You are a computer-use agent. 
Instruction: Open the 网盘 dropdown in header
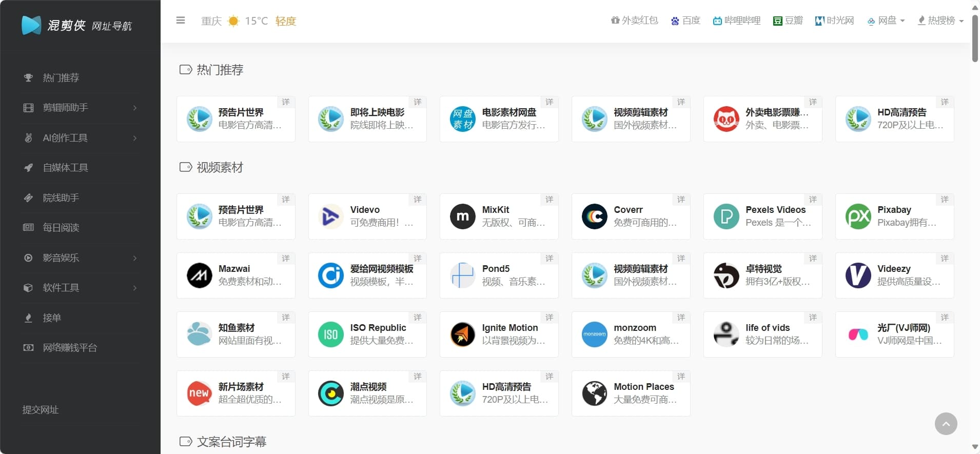click(x=886, y=21)
